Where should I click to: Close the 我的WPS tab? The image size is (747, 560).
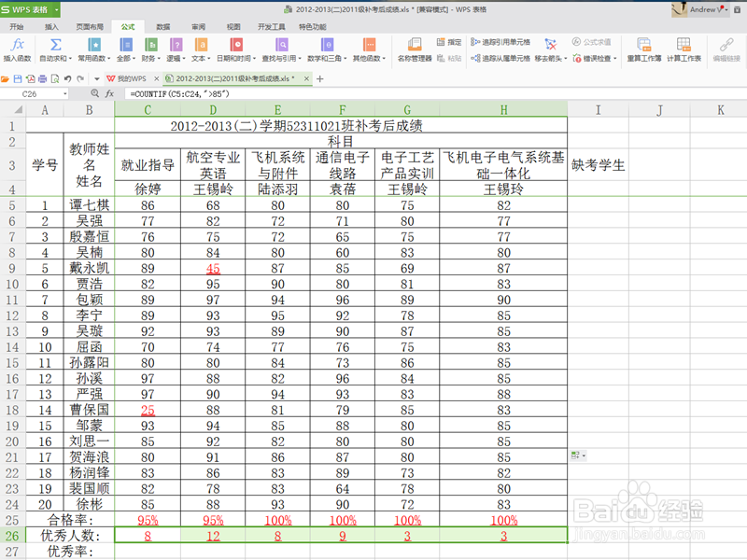(156, 78)
